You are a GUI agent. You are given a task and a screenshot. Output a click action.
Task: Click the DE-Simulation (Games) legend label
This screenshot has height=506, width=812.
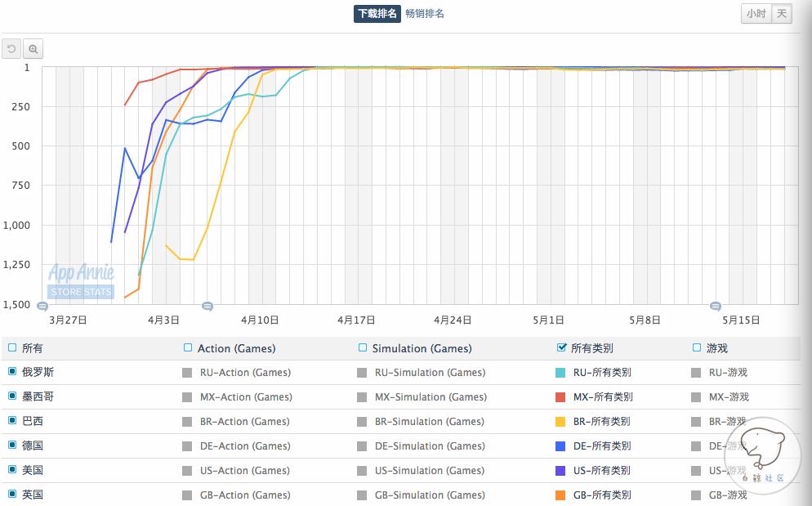click(430, 446)
